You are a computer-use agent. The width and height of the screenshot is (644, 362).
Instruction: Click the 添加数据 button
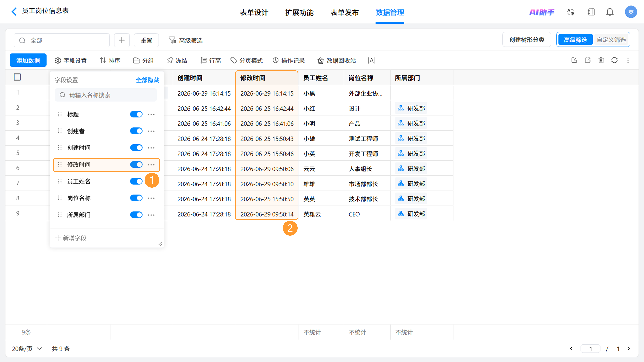(28, 60)
